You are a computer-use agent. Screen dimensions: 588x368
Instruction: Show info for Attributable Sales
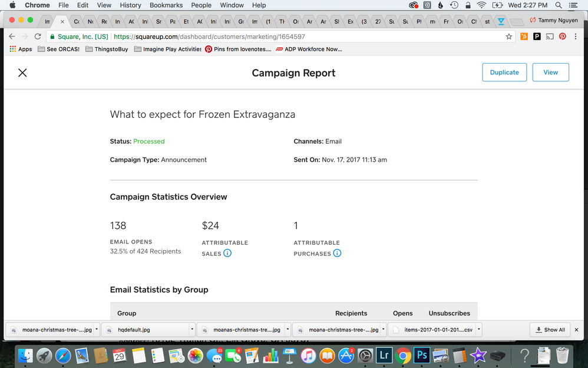[x=227, y=254]
